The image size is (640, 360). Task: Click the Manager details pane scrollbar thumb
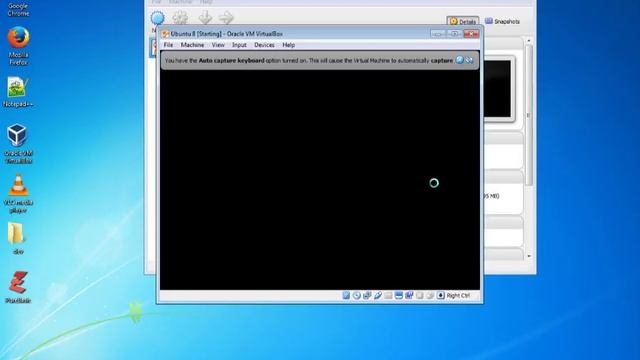tap(529, 115)
